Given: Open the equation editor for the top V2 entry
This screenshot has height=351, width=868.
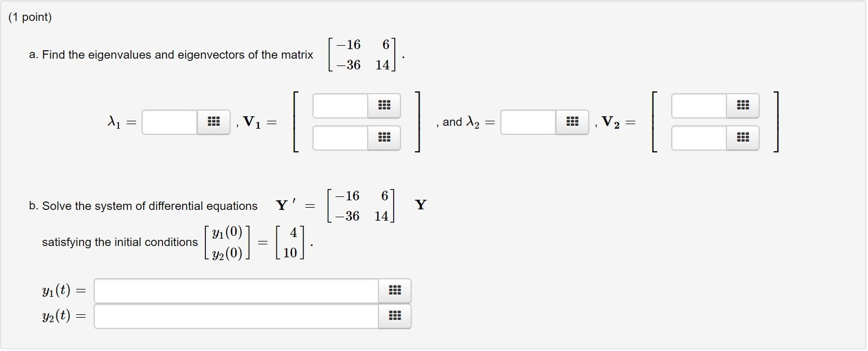Looking at the screenshot, I should pyautogui.click(x=743, y=105).
